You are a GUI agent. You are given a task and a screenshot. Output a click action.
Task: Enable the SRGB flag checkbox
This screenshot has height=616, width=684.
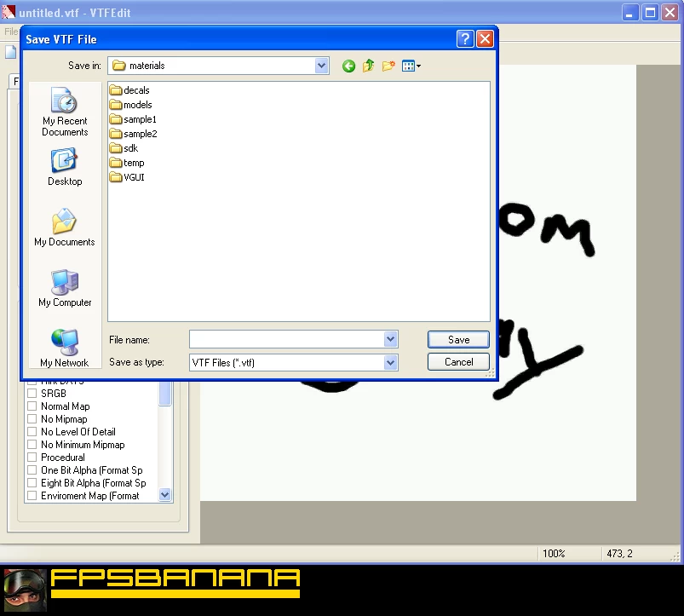[x=32, y=394]
